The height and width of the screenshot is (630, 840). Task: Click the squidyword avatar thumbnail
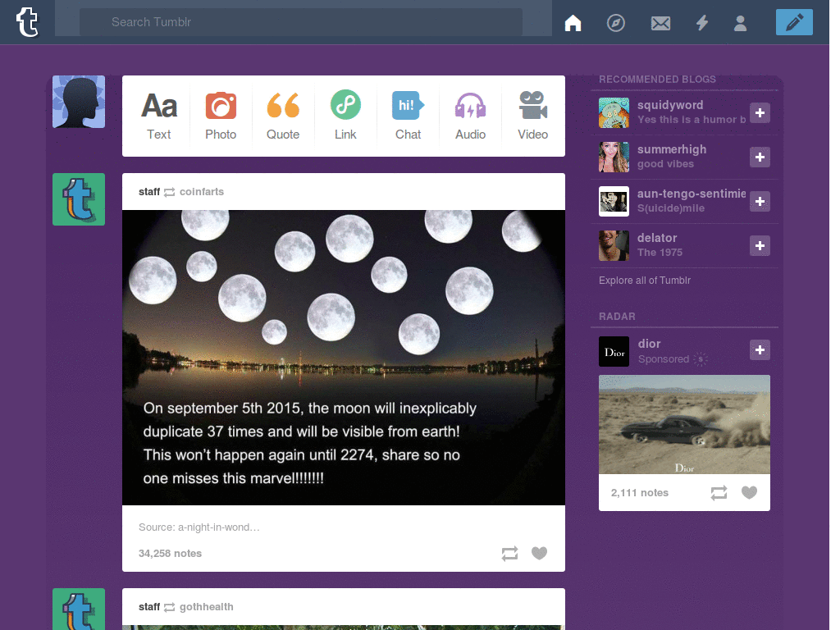pyautogui.click(x=614, y=113)
